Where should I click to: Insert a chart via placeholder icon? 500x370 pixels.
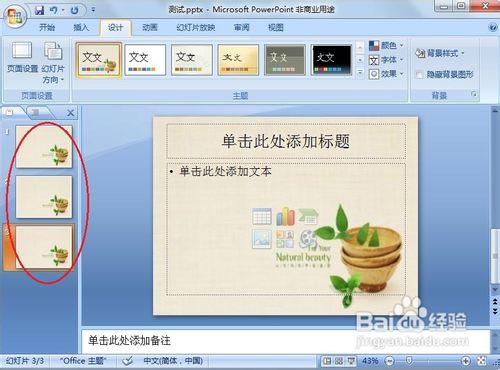coord(285,217)
